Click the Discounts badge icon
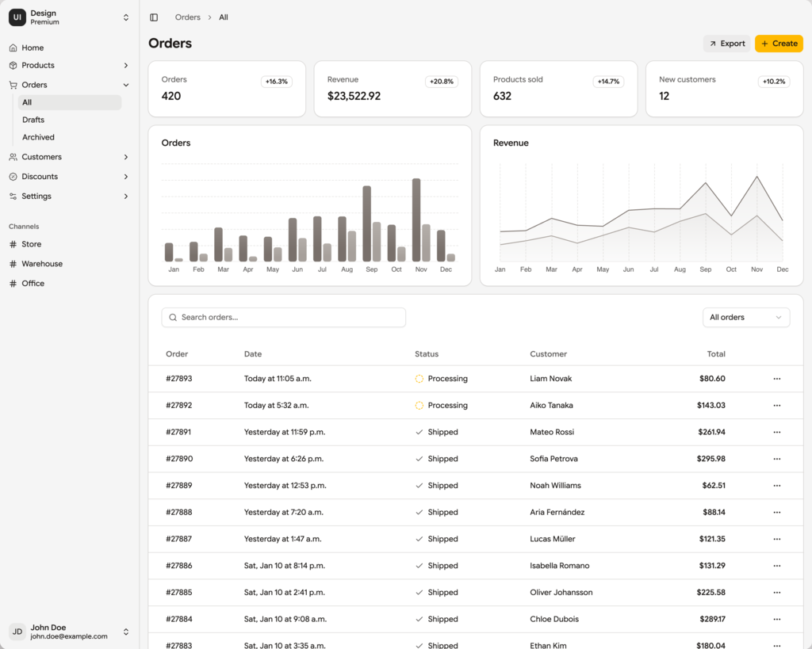 tap(13, 177)
